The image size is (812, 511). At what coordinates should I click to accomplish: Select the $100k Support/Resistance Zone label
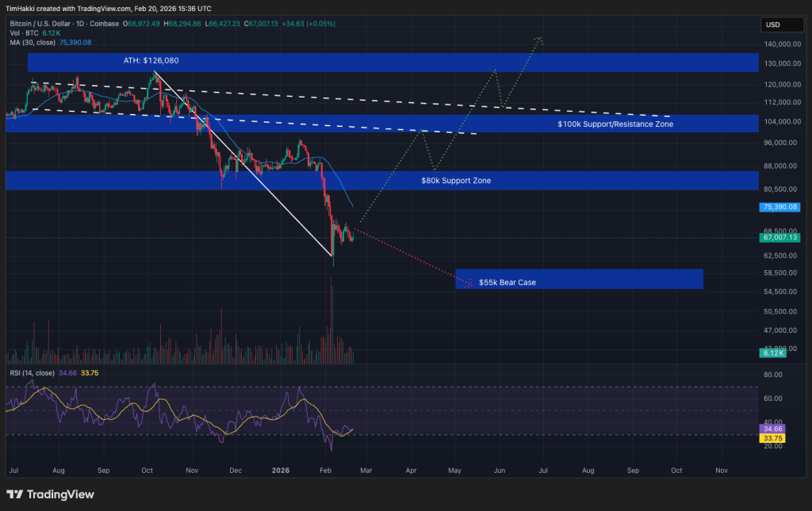(x=615, y=124)
